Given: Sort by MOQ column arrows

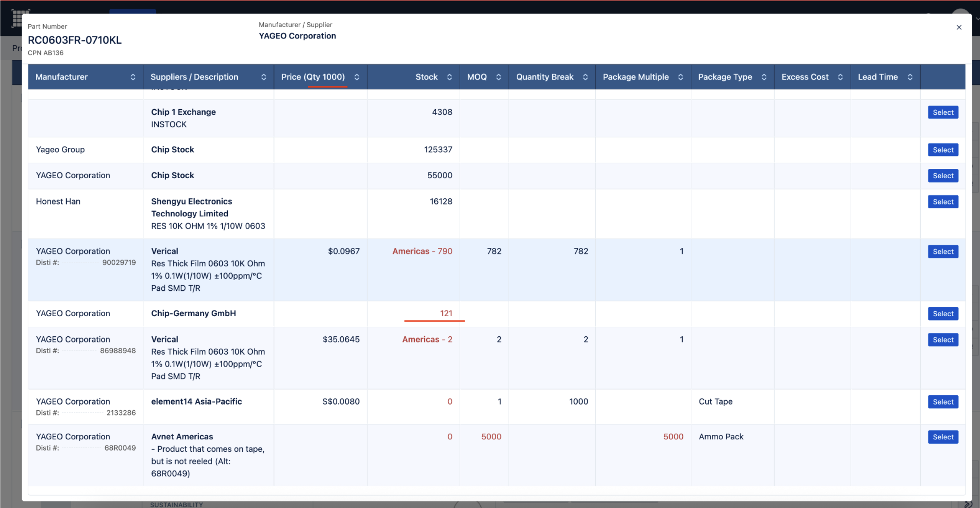Looking at the screenshot, I should [x=498, y=77].
